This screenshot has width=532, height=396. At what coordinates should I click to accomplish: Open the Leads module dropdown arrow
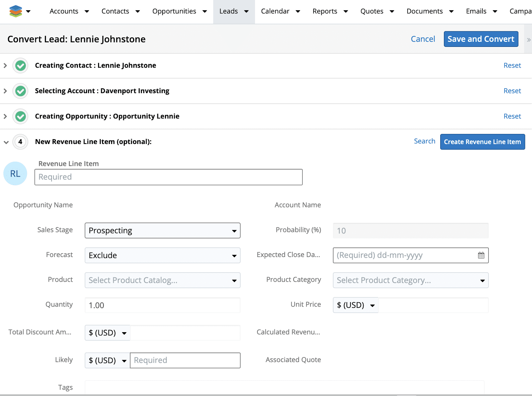246,11
